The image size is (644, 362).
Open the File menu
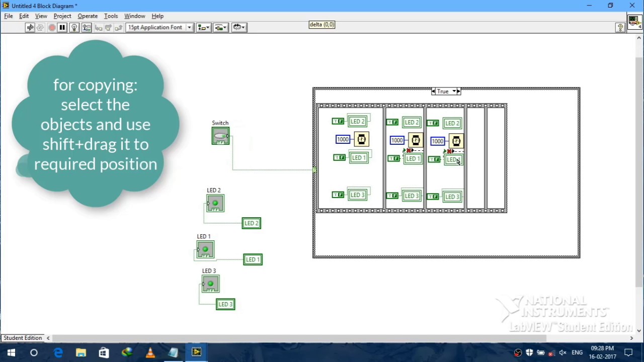pyautogui.click(x=9, y=16)
